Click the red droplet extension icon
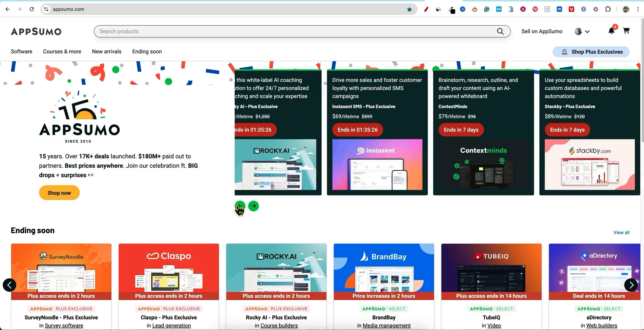The width and height of the screenshot is (644, 330). (x=523, y=9)
